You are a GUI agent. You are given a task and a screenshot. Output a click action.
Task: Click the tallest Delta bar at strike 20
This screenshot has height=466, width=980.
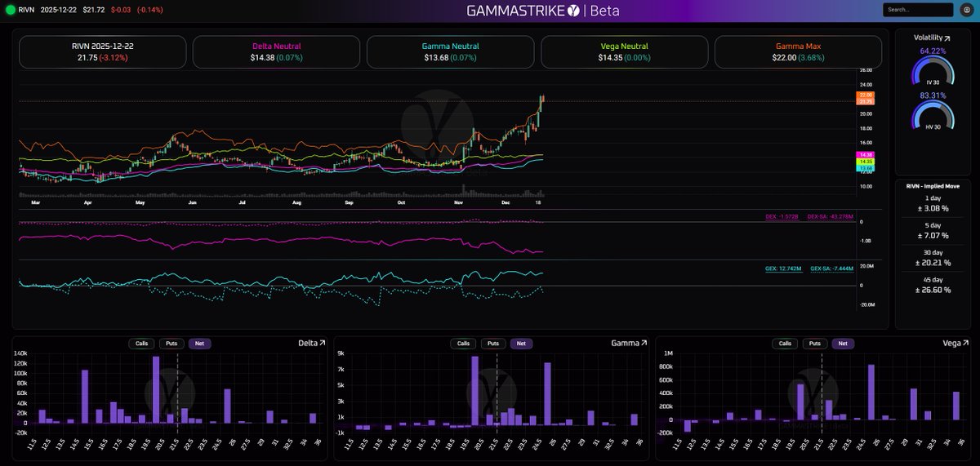(156, 389)
